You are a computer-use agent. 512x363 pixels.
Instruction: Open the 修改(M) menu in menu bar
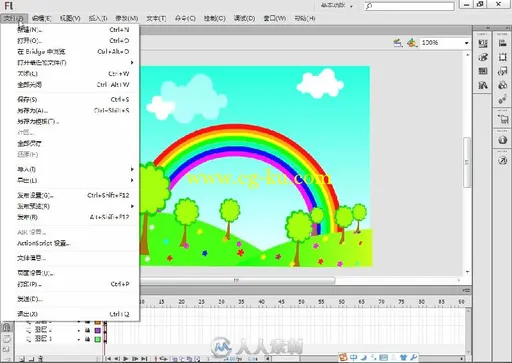pyautogui.click(x=127, y=18)
